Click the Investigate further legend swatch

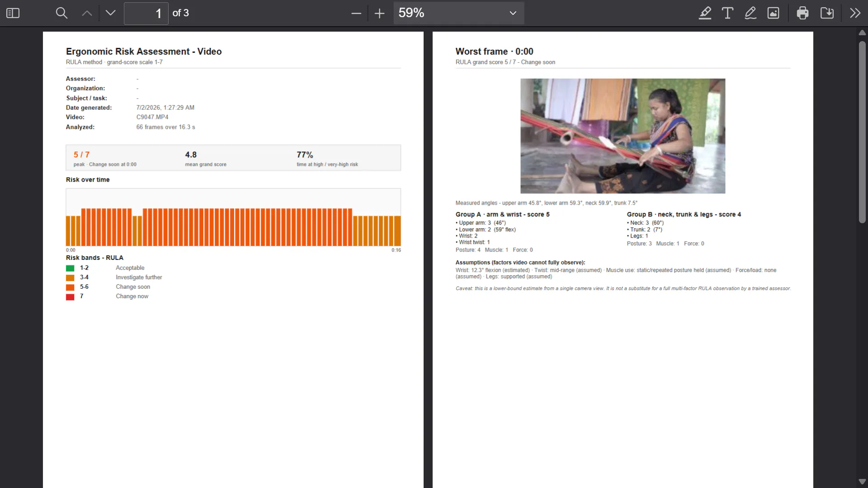70,278
